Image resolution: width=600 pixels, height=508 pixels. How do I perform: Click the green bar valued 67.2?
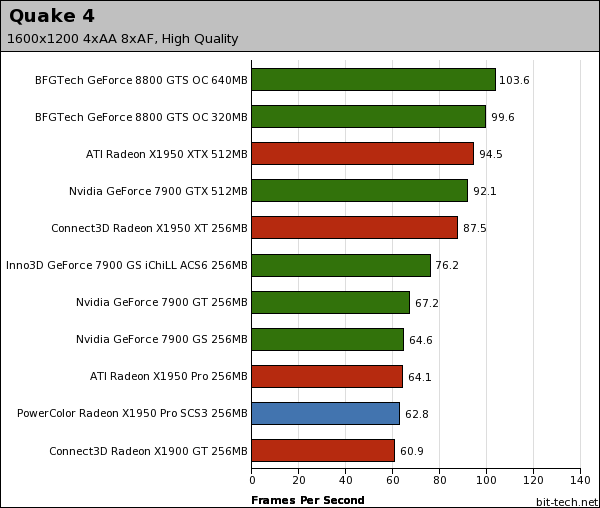point(331,302)
